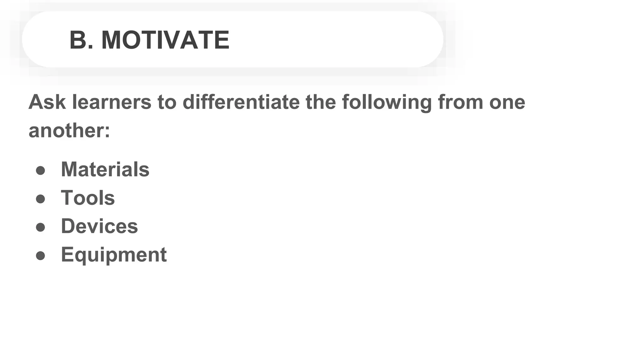This screenshot has height=362, width=644.
Task: Place cursor after the colon following another
Action: pyautogui.click(x=110, y=130)
